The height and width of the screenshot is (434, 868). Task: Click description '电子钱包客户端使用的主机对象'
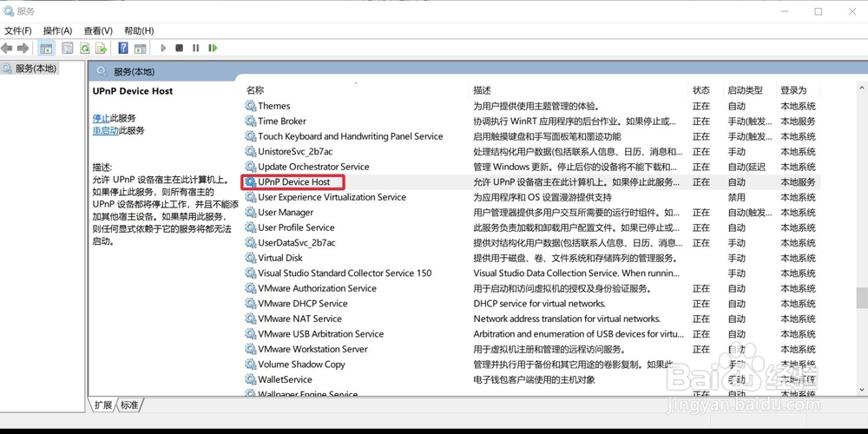[x=534, y=380]
